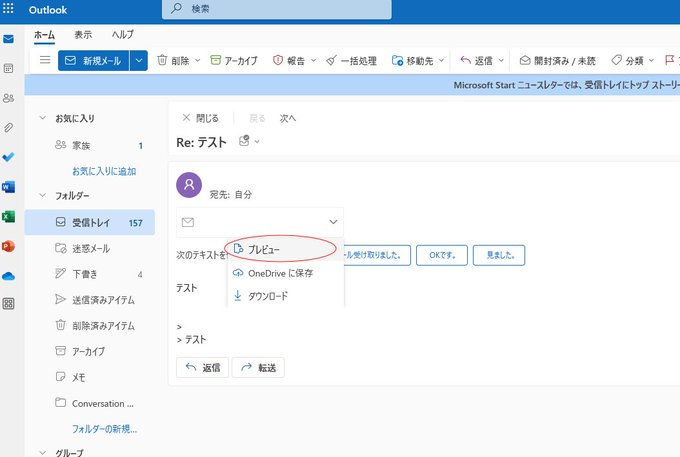This screenshot has height=457, width=680.
Task: Open Conversation ... folder
Action: point(90,403)
